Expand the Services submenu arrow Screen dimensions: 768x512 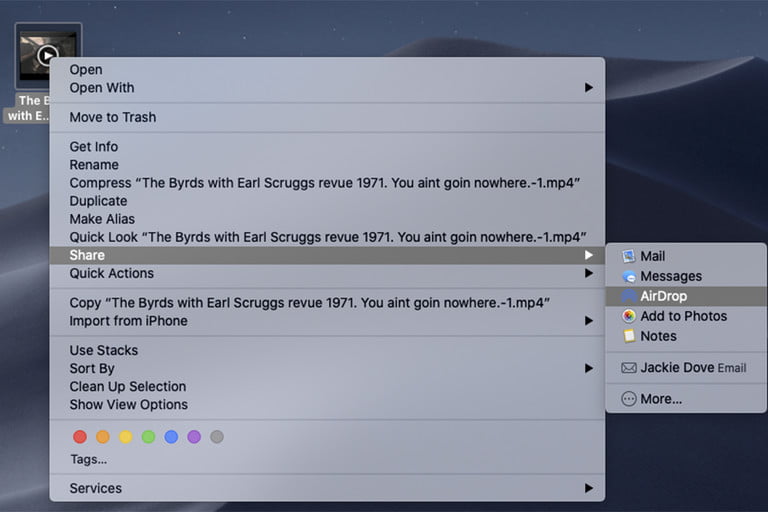coord(589,488)
